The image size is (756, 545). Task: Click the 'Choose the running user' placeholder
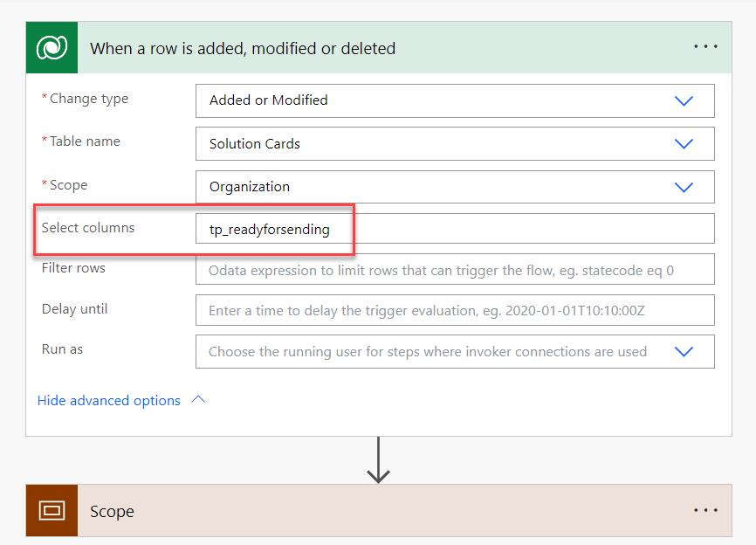click(x=428, y=352)
